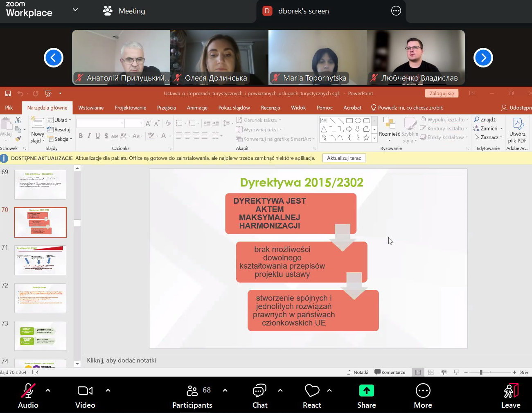Screen dimensions: 532x413
Task: Click the Aktualizuj teraz button
Action: (x=344, y=158)
